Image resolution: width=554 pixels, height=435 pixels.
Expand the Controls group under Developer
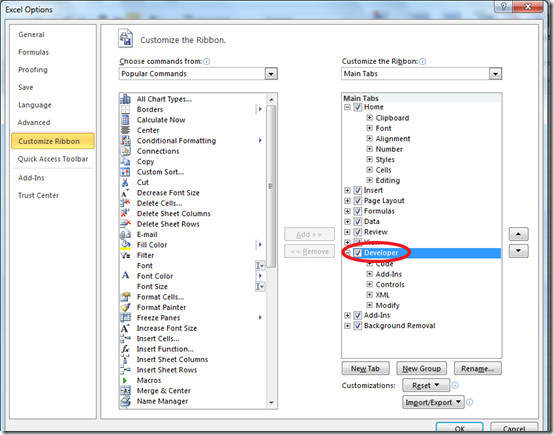pyautogui.click(x=369, y=284)
